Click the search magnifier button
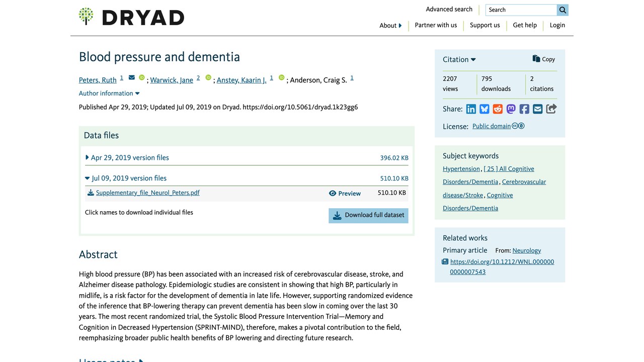644x362 pixels. click(x=562, y=10)
